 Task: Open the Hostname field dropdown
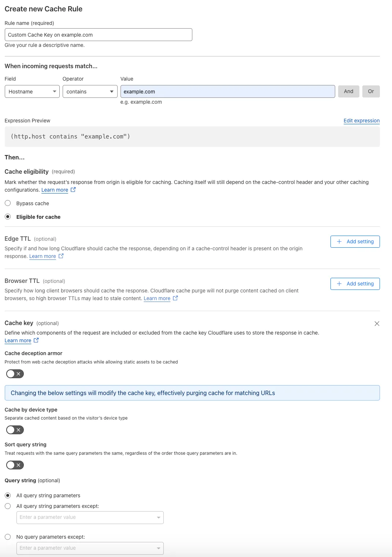tap(32, 92)
